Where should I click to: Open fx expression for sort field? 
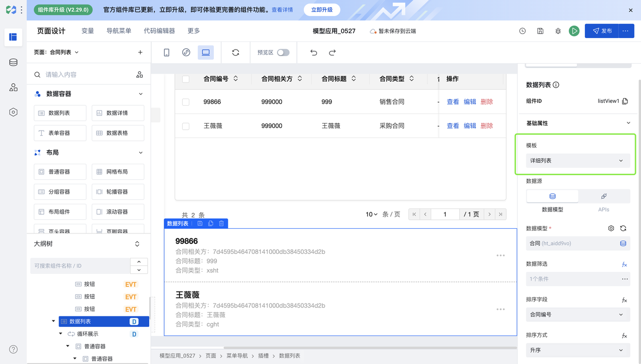click(624, 300)
